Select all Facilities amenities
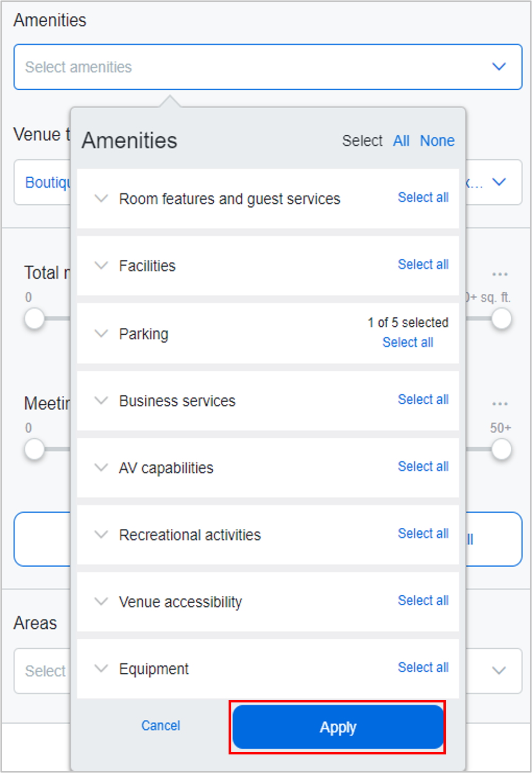 click(423, 264)
